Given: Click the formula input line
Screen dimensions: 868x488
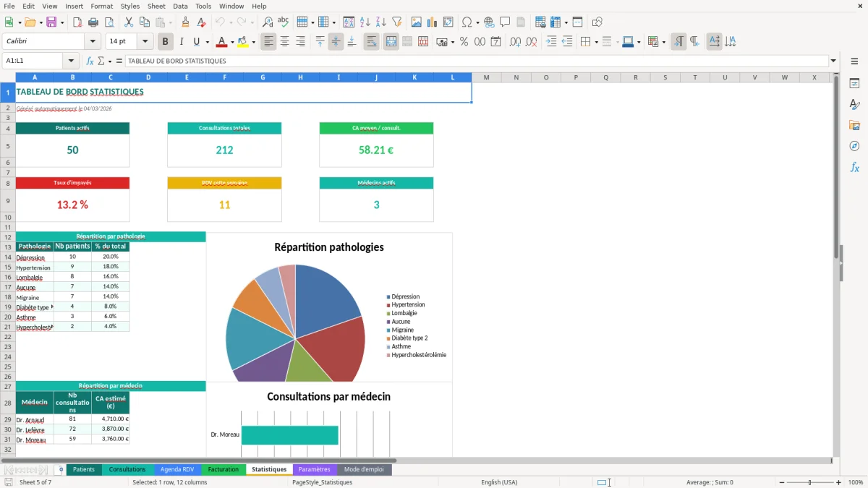Looking at the screenshot, I should click(476, 61).
